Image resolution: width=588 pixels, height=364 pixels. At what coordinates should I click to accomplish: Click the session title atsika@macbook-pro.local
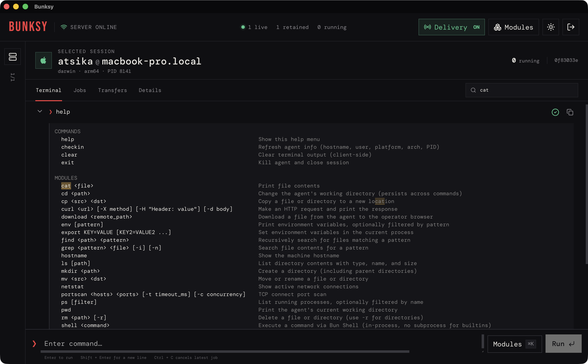click(x=130, y=61)
